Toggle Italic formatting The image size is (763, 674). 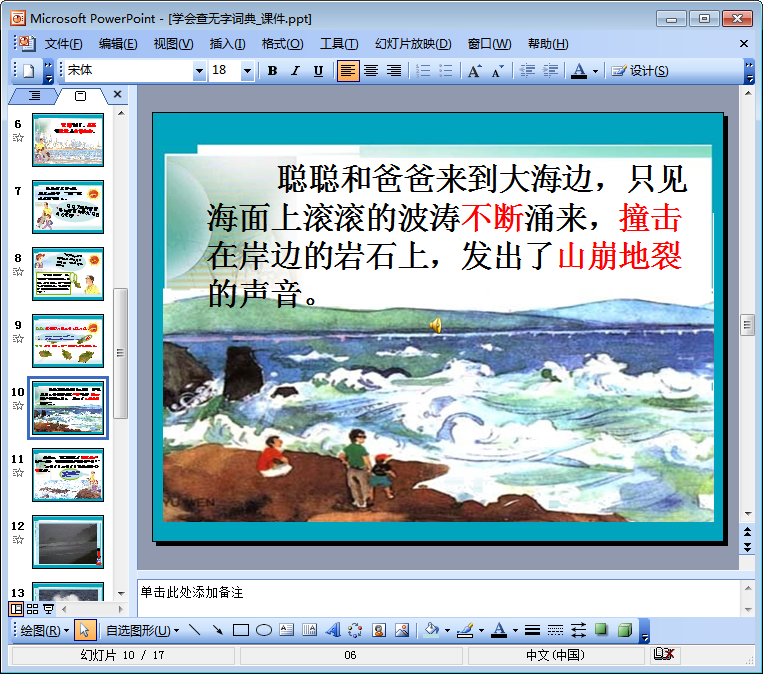[295, 71]
